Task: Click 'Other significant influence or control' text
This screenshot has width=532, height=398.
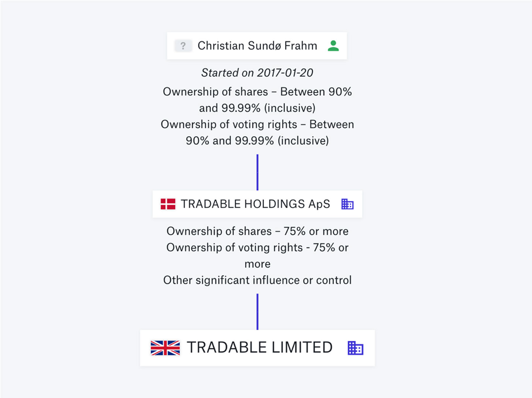Action: pyautogui.click(x=257, y=280)
